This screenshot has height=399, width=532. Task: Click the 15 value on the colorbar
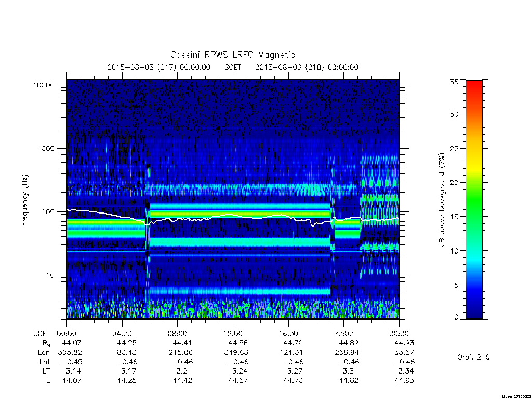pos(454,217)
